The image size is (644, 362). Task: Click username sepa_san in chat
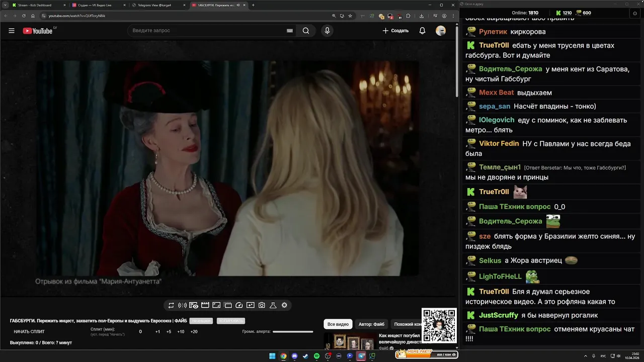tap(494, 106)
